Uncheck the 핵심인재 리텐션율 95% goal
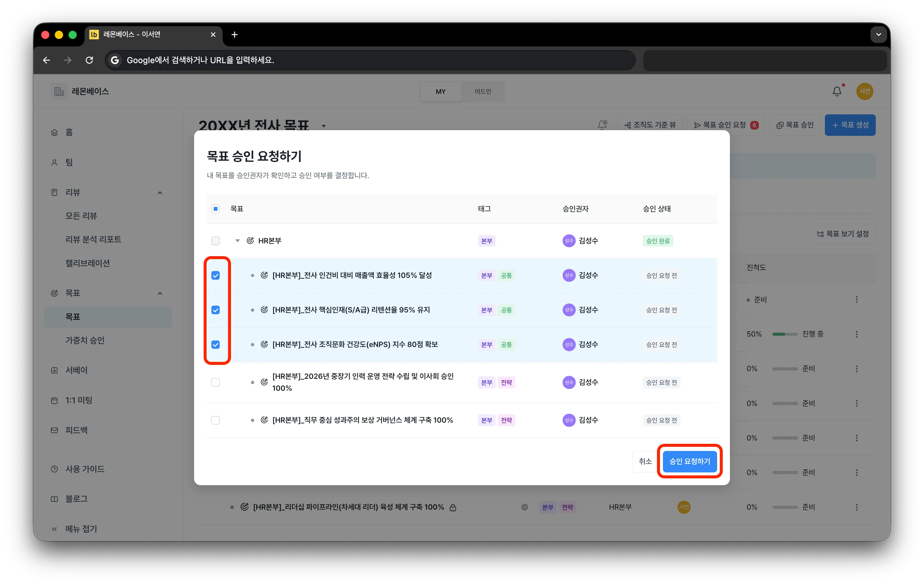 pos(216,310)
